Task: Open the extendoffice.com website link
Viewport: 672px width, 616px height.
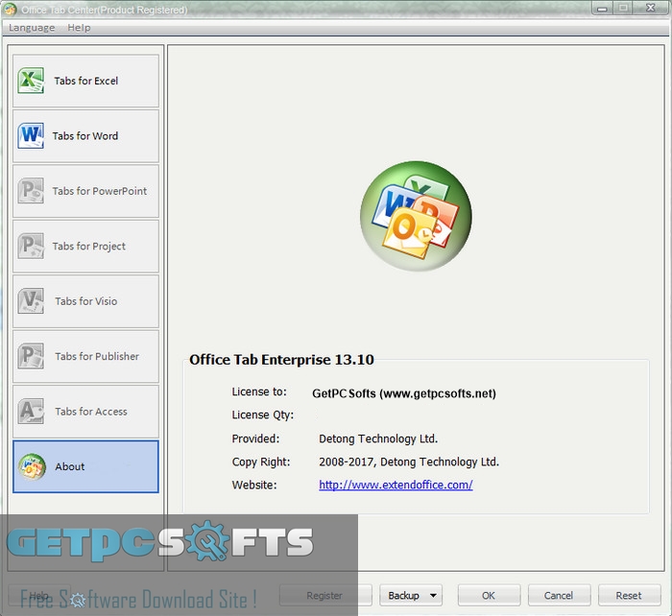Action: [x=396, y=485]
